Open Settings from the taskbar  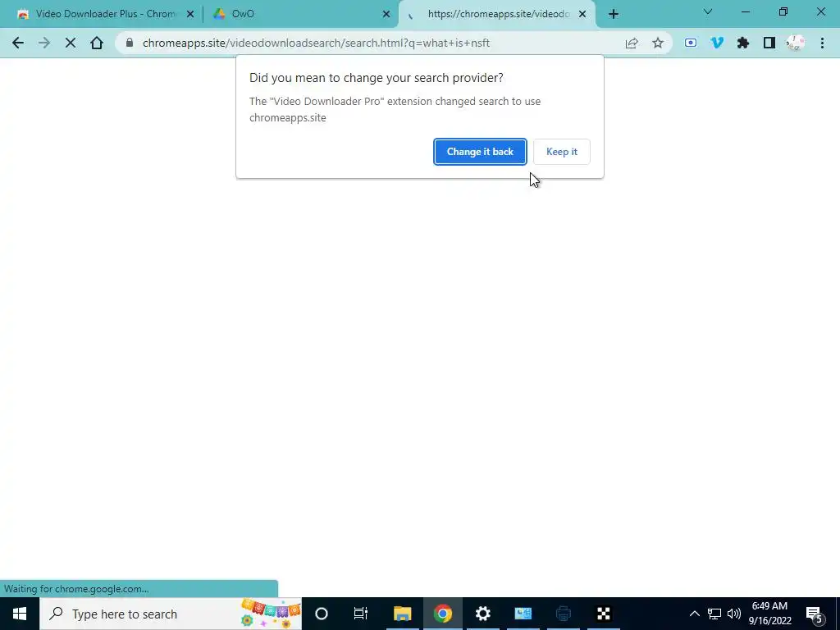click(482, 614)
